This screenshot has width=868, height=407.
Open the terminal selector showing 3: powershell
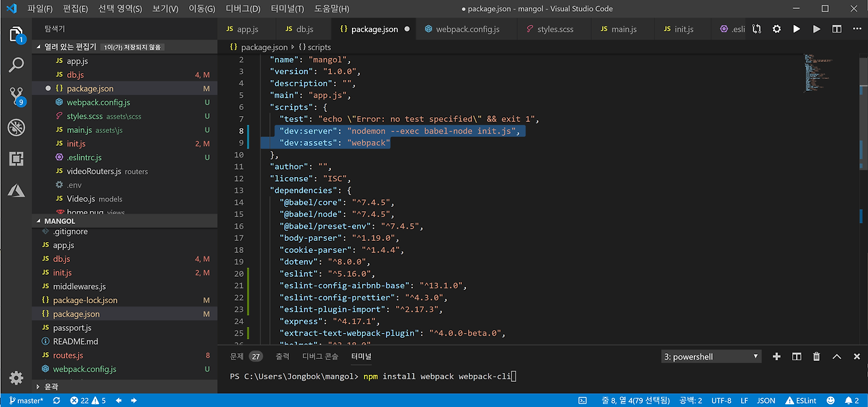[x=712, y=356]
